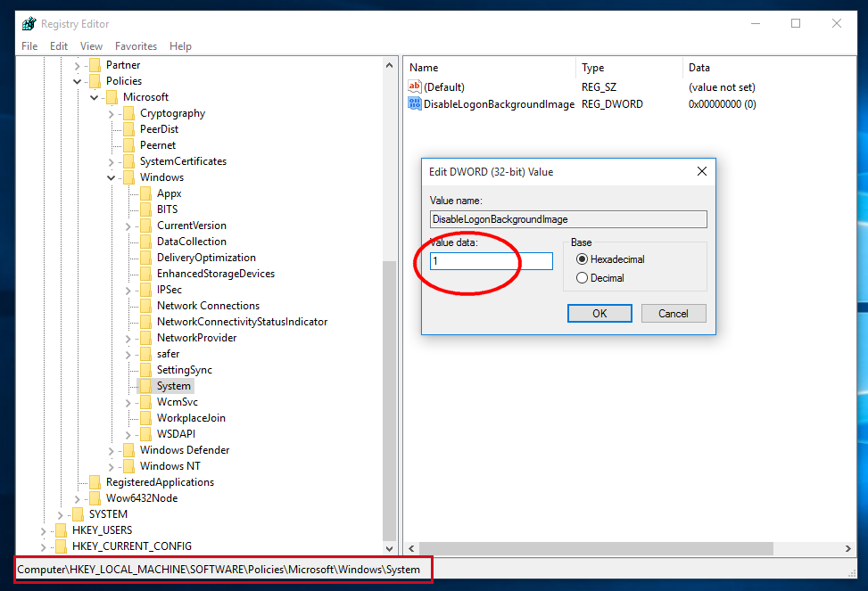Image resolution: width=868 pixels, height=591 pixels.
Task: Click the BITS folder icon
Action: [x=145, y=209]
